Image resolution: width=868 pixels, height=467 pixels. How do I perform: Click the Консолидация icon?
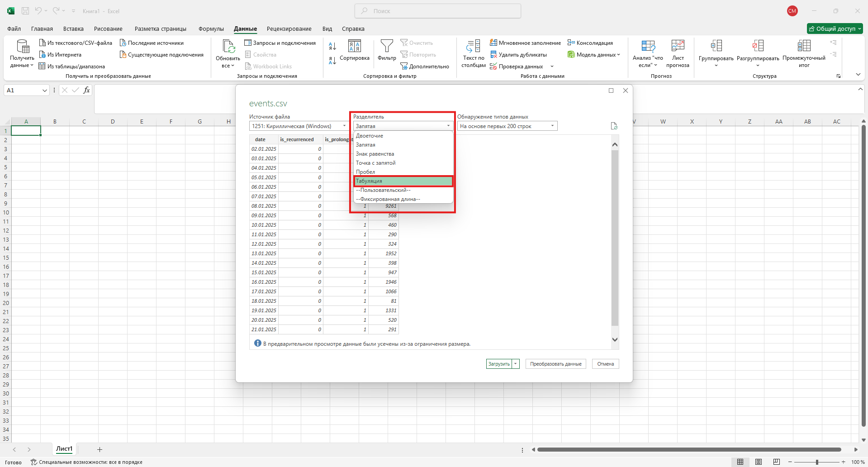[571, 43]
